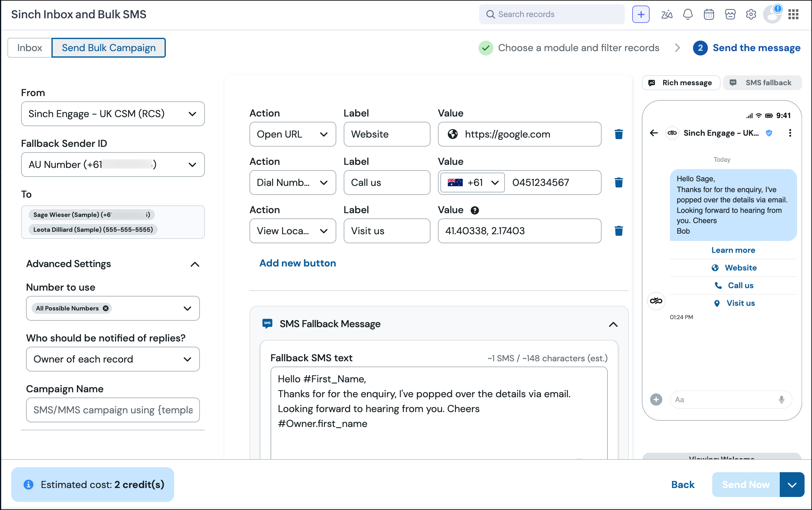Open the Open URL action dropdown
The image size is (812, 510).
click(292, 134)
